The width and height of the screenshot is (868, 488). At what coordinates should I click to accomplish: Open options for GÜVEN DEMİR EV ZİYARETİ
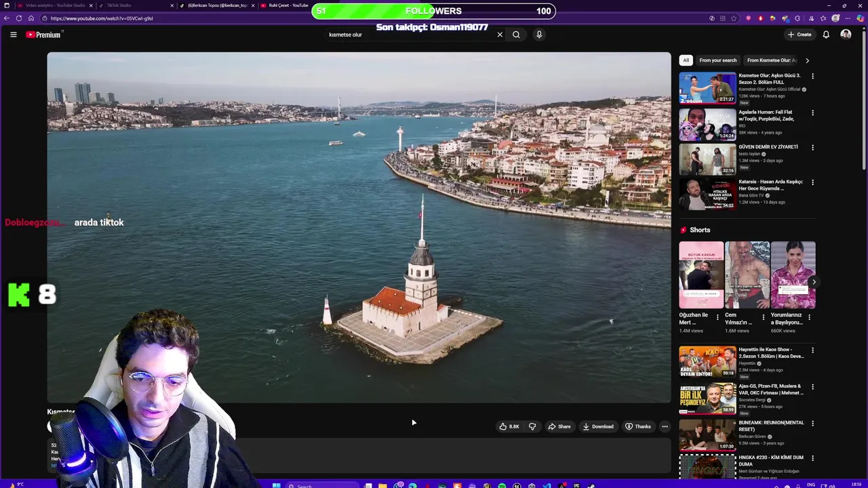point(812,148)
